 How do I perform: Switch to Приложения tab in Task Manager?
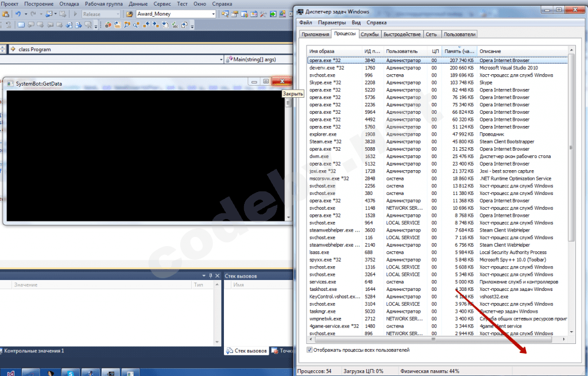point(315,34)
